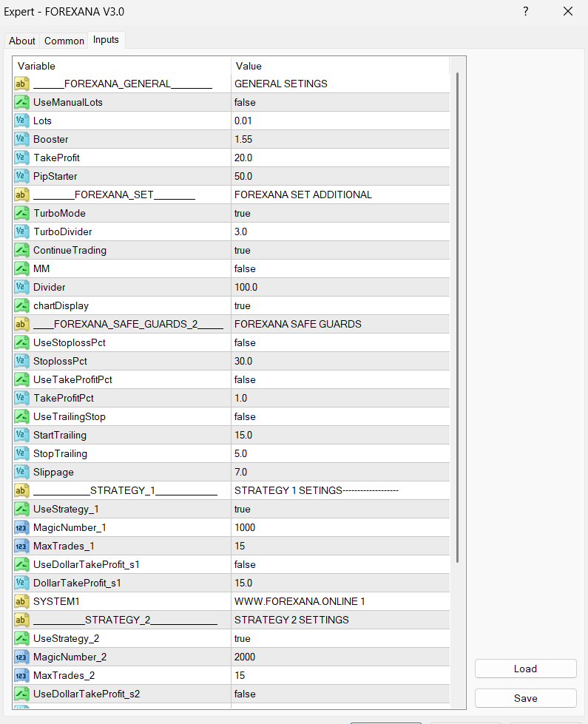588x724 pixels.
Task: Click the string icon beside SYSTEM1
Action: pyautogui.click(x=21, y=601)
